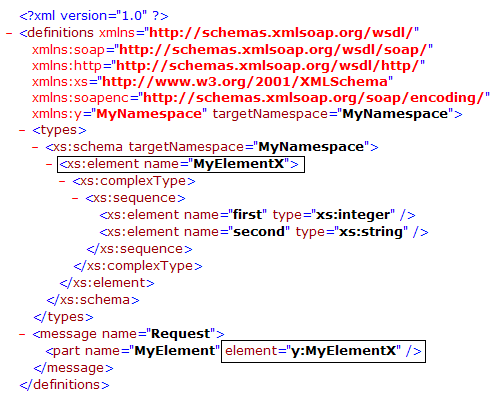Select the element named first
Viewport: 500px width, 402px height.
click(257, 215)
